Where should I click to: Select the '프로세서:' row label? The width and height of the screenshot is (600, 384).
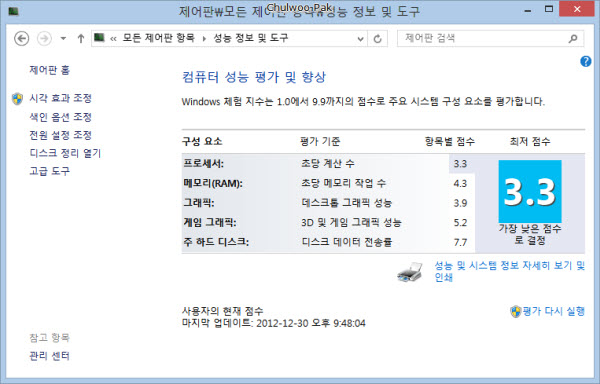[203, 164]
